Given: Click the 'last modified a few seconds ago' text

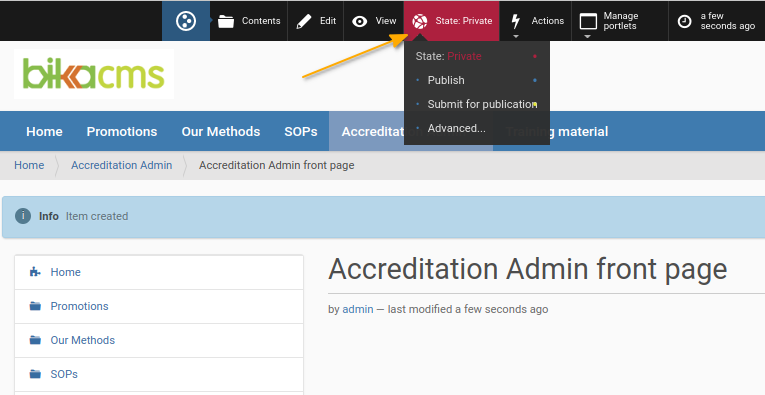Looking at the screenshot, I should click(x=468, y=309).
